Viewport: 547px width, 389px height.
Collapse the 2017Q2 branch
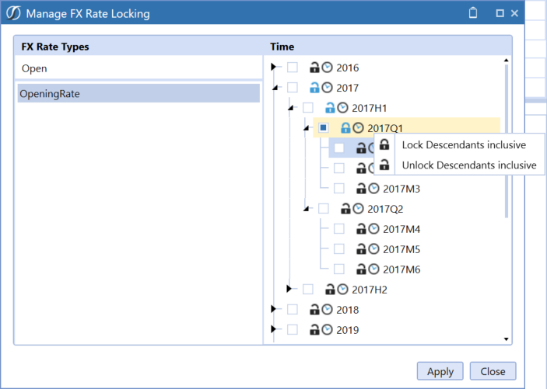pyautogui.click(x=307, y=209)
